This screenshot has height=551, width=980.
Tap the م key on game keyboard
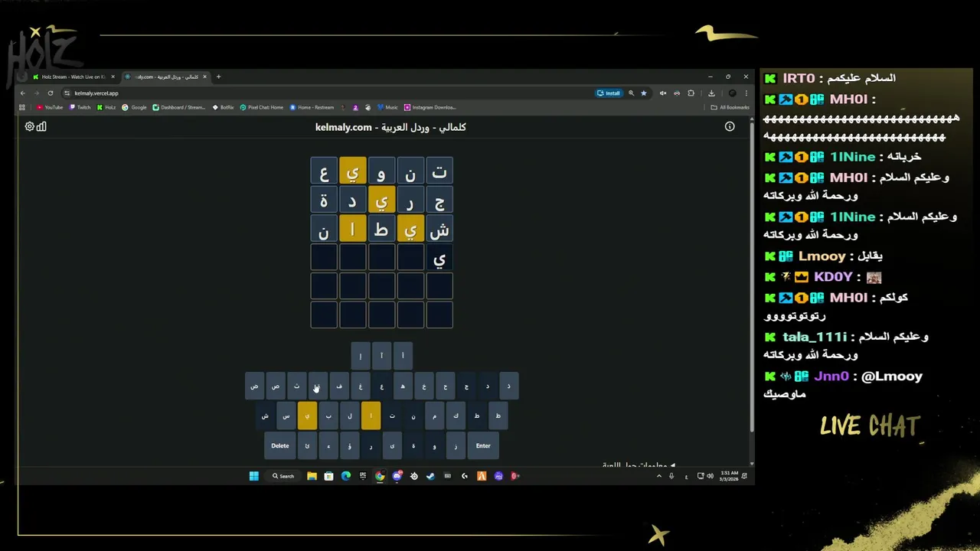(x=434, y=416)
